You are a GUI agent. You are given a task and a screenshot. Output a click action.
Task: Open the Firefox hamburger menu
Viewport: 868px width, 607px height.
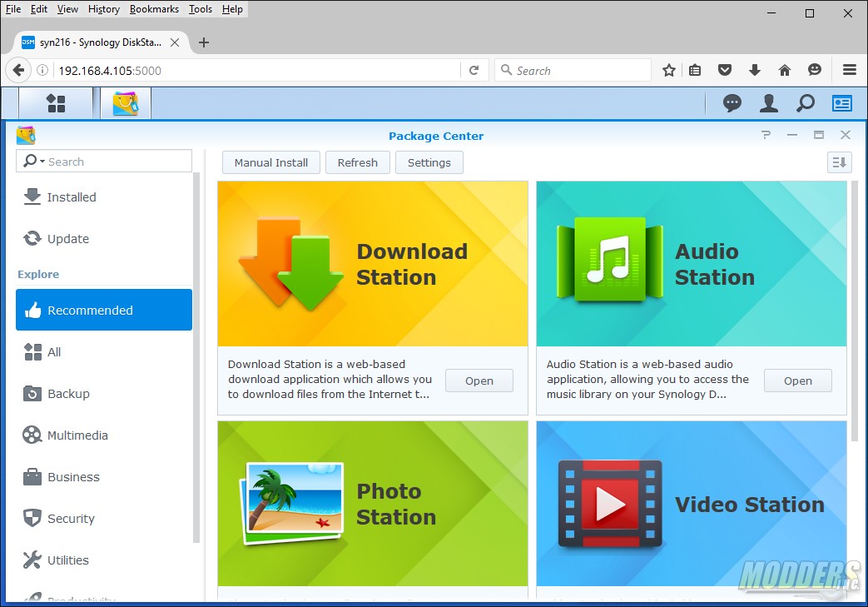pos(850,70)
